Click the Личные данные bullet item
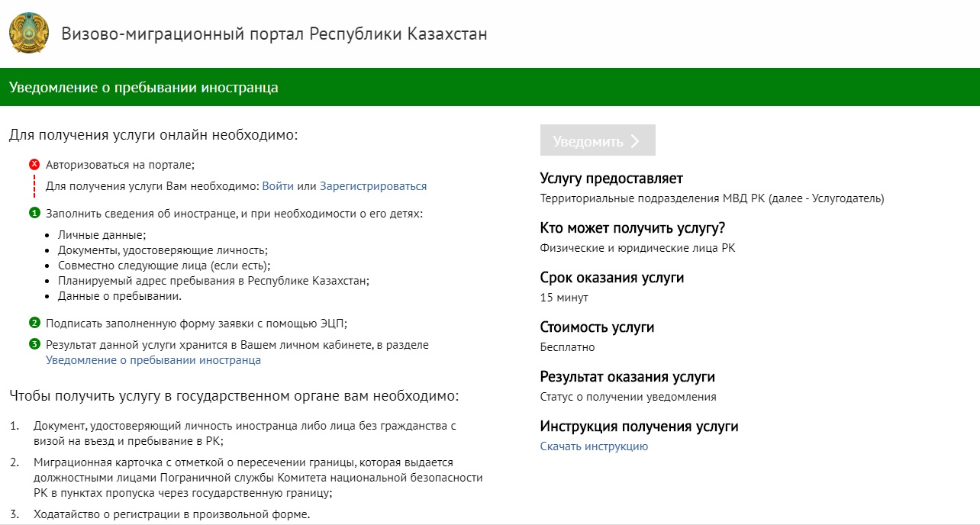Screen dimensions: 980x525 pos(102,235)
